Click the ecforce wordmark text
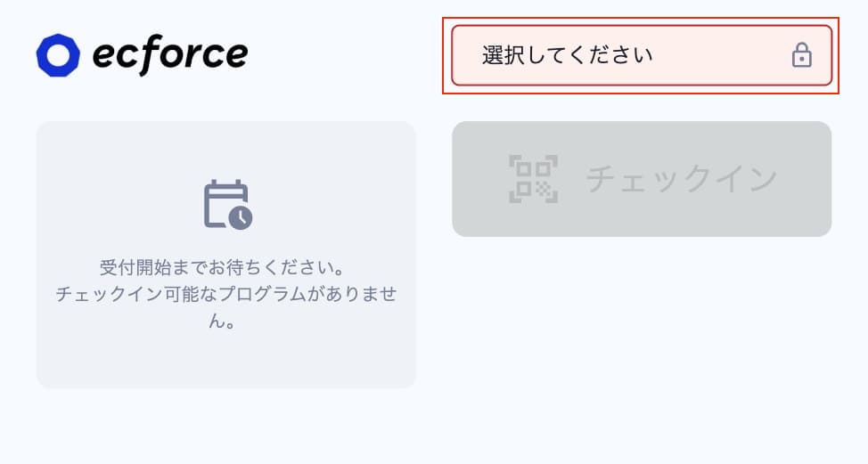The width and height of the screenshot is (868, 464). 170,54
